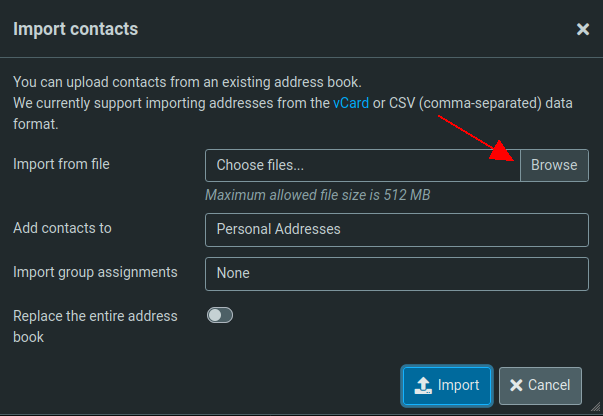Image resolution: width=603 pixels, height=416 pixels.
Task: Click the Import group assignments label
Action: point(95,272)
